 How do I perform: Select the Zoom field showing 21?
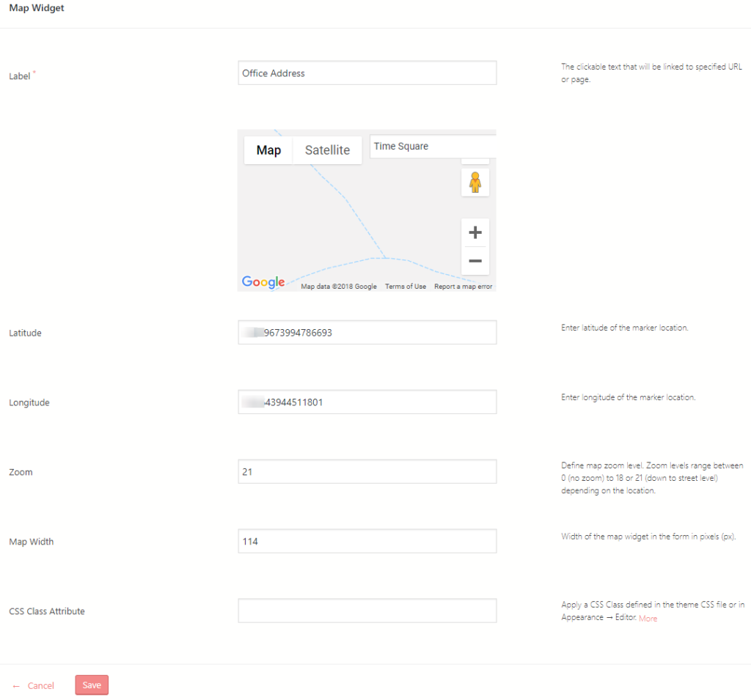(367, 471)
